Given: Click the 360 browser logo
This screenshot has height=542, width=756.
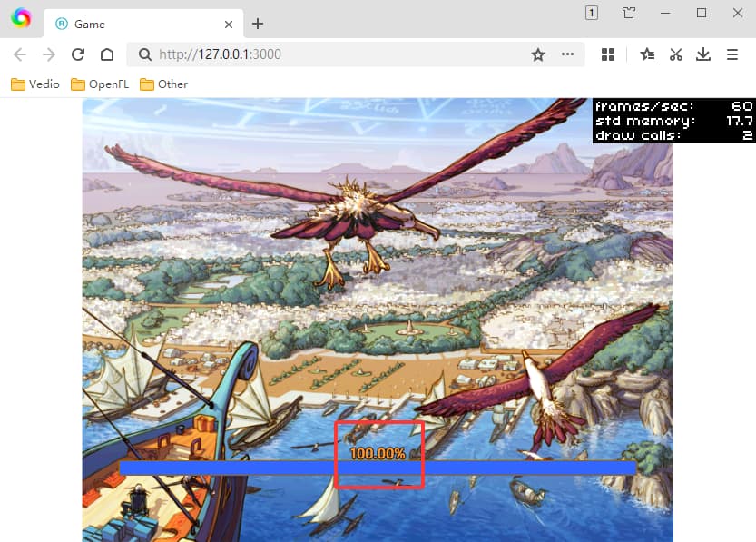Looking at the screenshot, I should [21, 18].
